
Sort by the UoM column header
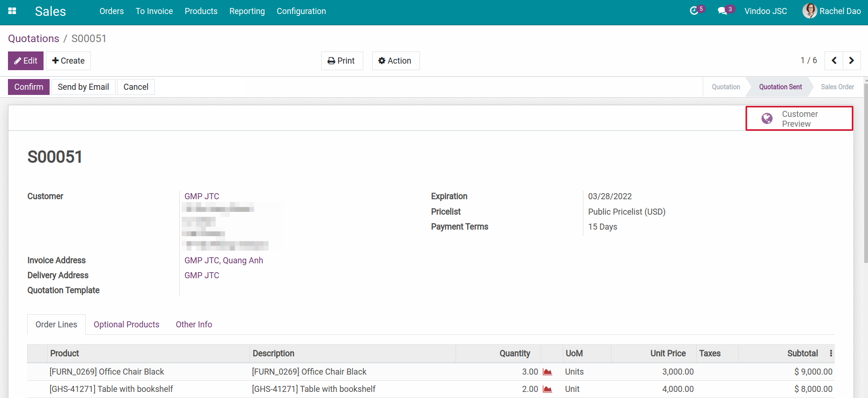click(587, 354)
